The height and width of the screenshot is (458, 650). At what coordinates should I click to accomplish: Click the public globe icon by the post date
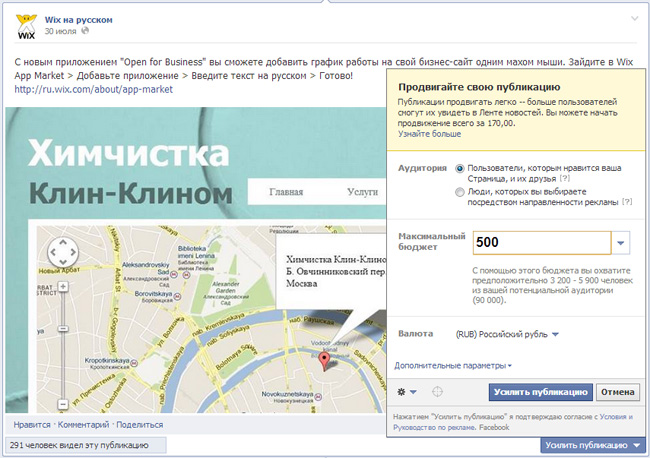click(85, 31)
